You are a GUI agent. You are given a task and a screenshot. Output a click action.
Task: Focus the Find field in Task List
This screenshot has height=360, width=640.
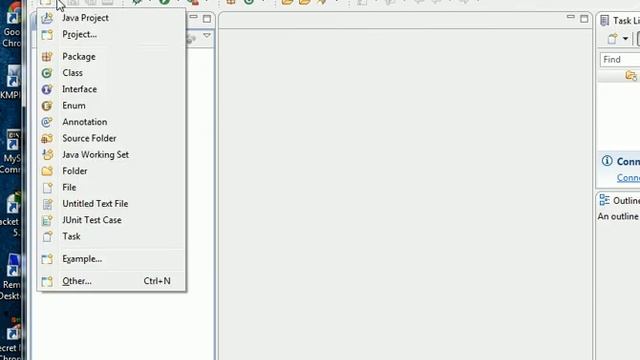(620, 60)
